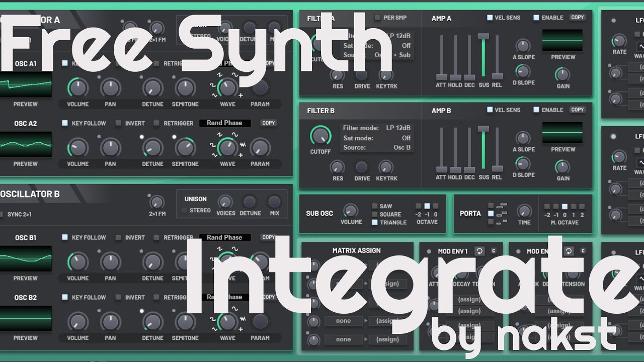Enable OSC B1 INVERT checkbox
The height and width of the screenshot is (362, 644).
[118, 237]
